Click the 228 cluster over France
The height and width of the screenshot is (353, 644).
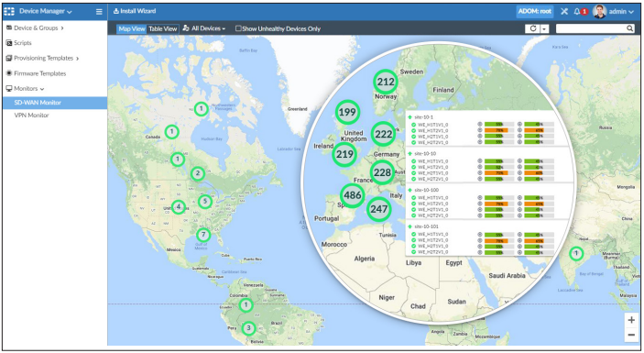[382, 172]
